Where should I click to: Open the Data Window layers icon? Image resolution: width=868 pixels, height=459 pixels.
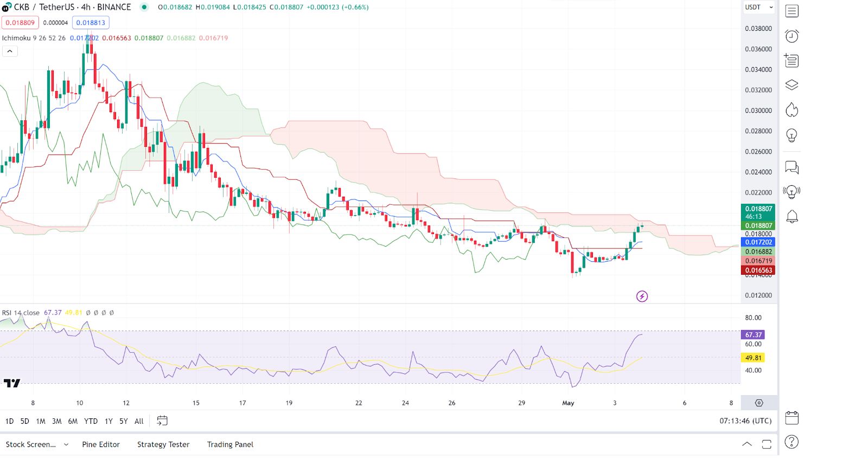(792, 85)
